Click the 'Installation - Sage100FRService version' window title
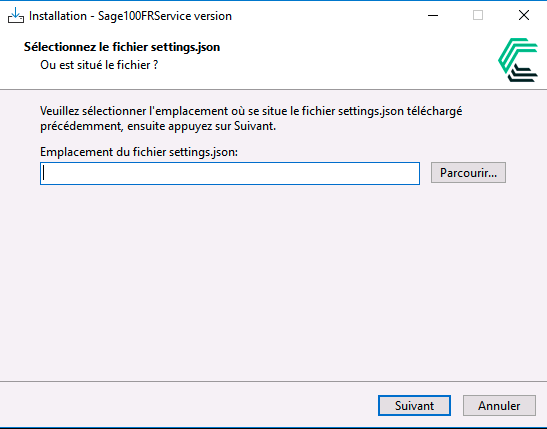Image resolution: width=547 pixels, height=429 pixels. click(130, 16)
